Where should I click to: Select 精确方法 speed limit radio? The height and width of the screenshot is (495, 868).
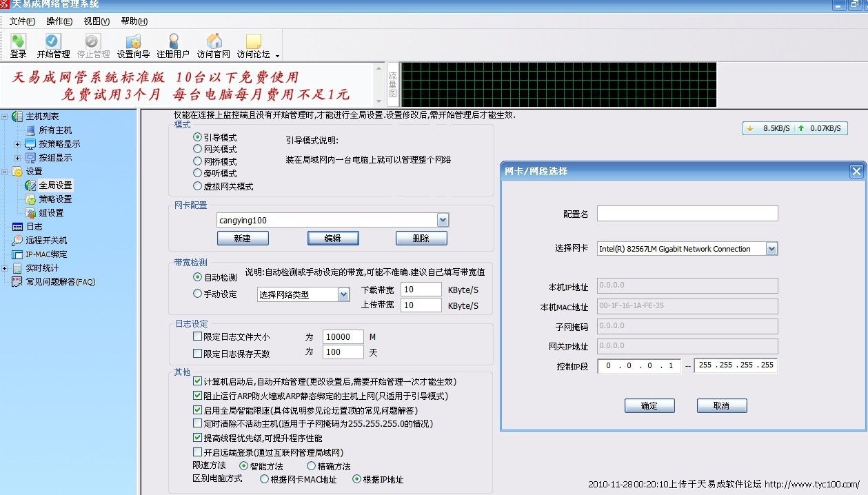tap(311, 466)
